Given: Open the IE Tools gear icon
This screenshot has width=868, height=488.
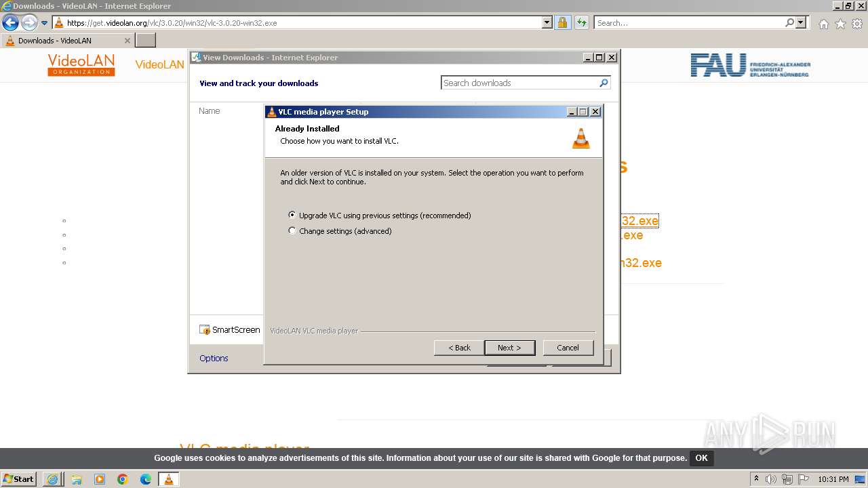Looking at the screenshot, I should [x=857, y=24].
